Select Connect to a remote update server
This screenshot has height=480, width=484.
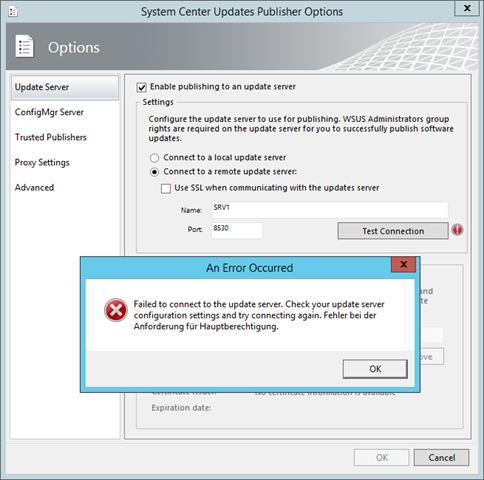(x=154, y=172)
